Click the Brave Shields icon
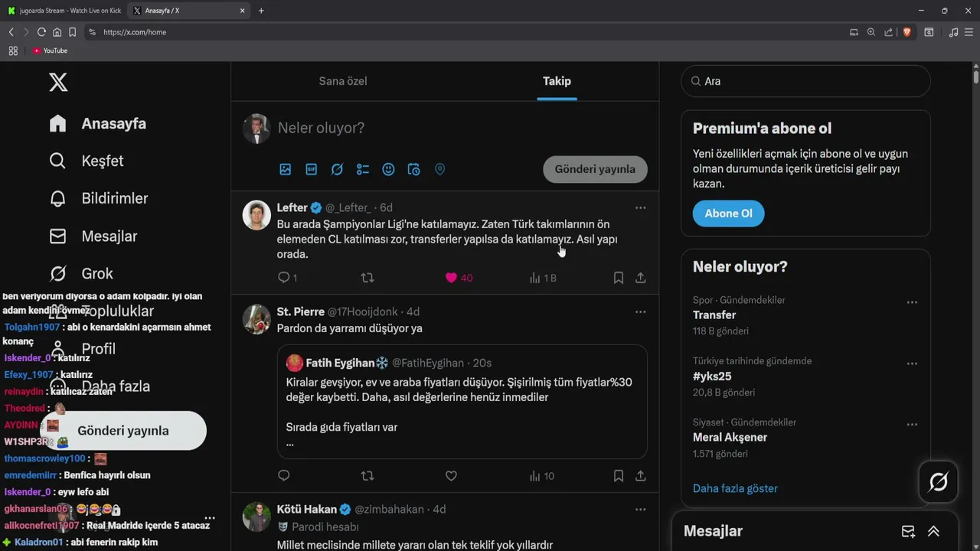Screen dimensions: 980x551 coord(907,32)
